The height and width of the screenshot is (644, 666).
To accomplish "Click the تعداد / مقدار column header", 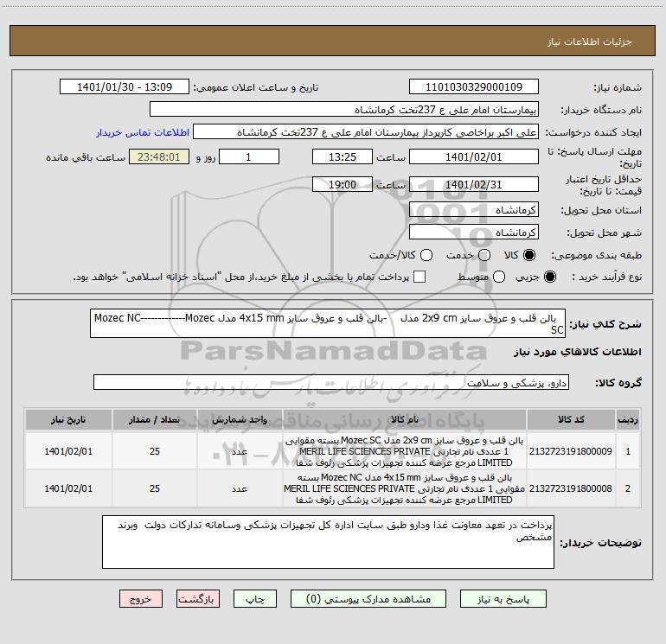I will pyautogui.click(x=155, y=420).
